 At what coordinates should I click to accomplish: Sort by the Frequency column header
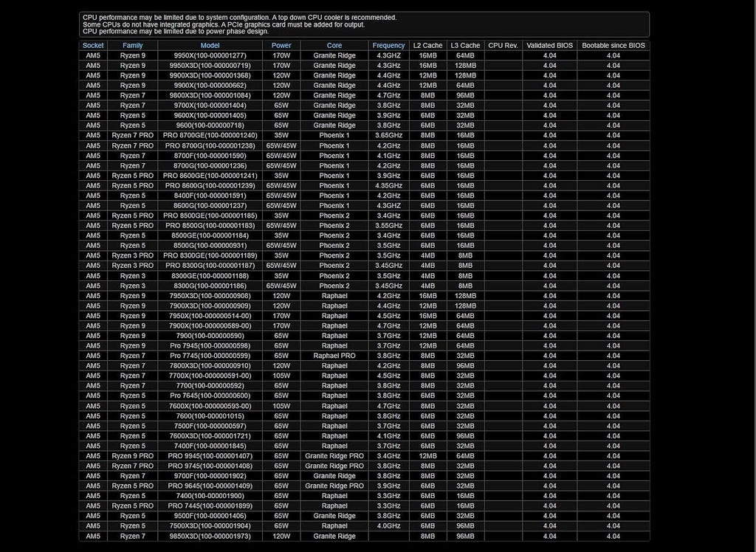tap(388, 45)
